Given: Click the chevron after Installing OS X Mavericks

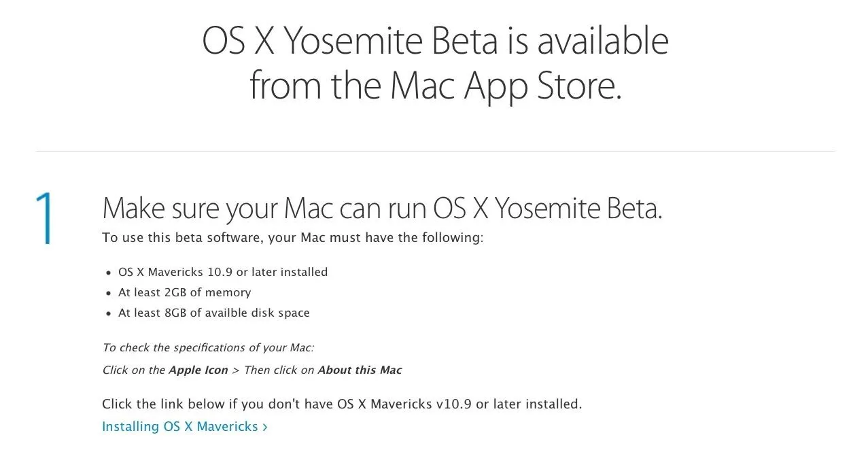Looking at the screenshot, I should point(264,428).
